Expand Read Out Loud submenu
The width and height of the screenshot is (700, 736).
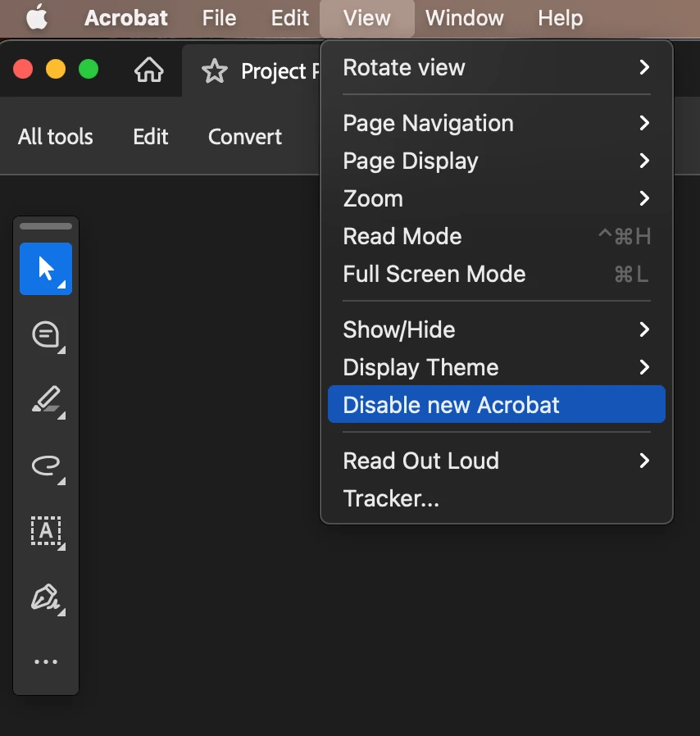496,461
